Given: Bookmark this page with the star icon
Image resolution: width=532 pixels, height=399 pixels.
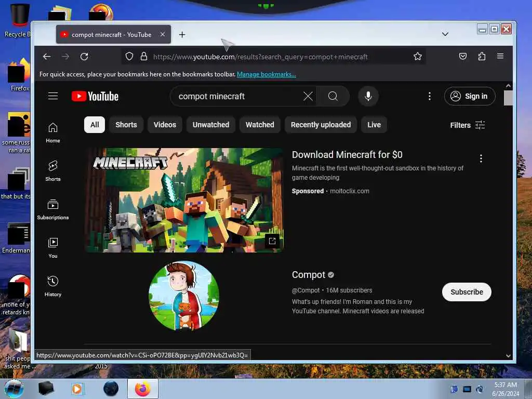Looking at the screenshot, I should point(418,56).
